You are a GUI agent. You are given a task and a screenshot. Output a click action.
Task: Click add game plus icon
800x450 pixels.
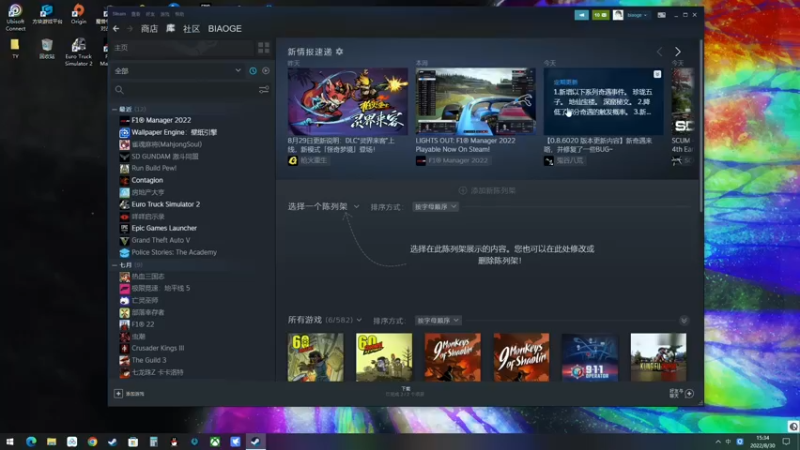click(118, 393)
